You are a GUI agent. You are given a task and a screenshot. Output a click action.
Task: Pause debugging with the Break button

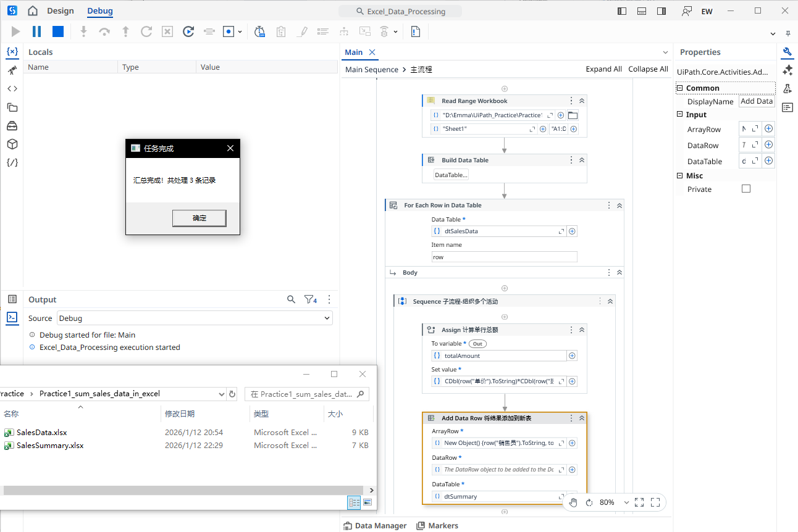36,31
